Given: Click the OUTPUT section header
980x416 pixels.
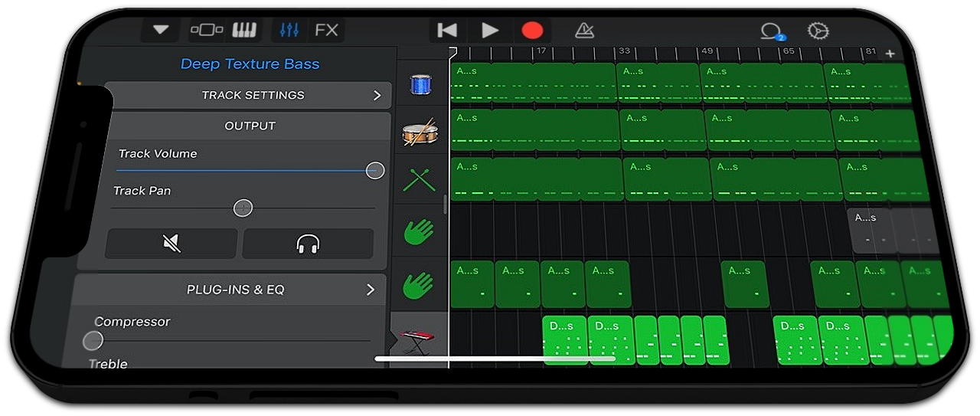Looking at the screenshot, I should coord(250,126).
